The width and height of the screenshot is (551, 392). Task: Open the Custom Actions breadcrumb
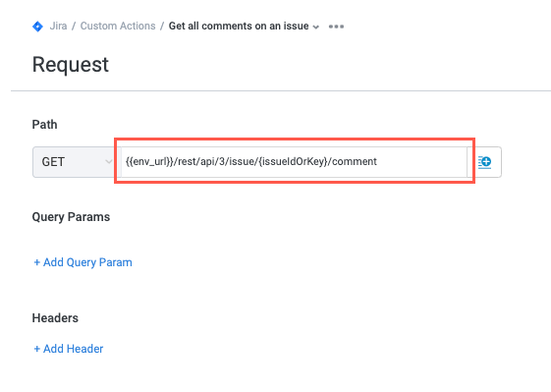[x=118, y=26]
